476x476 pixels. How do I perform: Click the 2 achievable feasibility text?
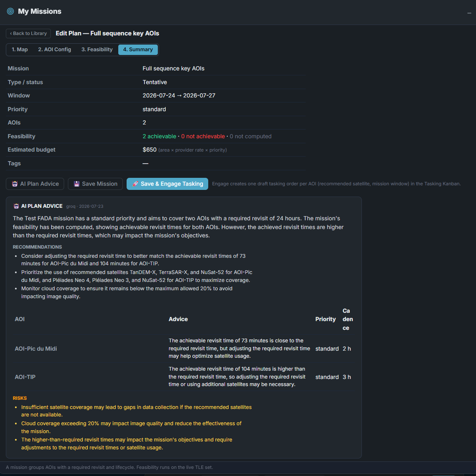[159, 136]
